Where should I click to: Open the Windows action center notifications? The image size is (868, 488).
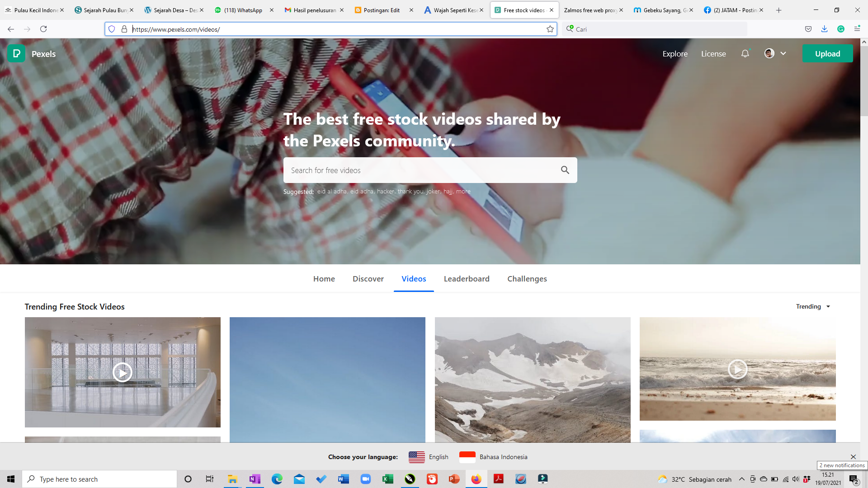pyautogui.click(x=854, y=479)
